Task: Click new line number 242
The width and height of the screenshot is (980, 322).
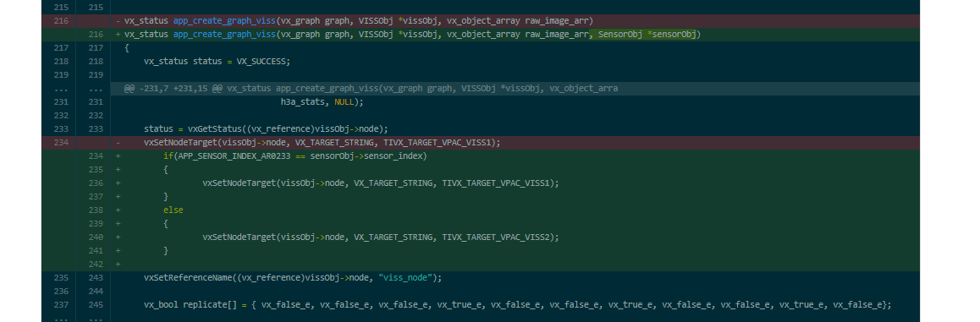Action: [x=96, y=264]
